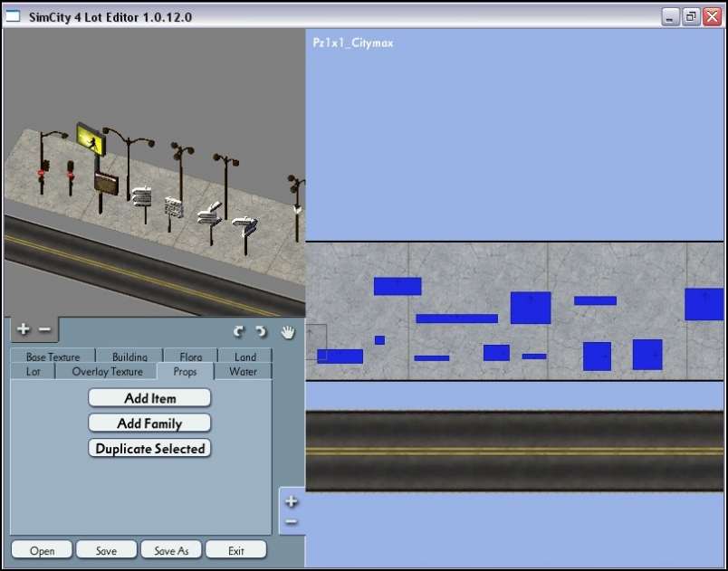
Task: Click the lit yellow billboard in 3D view
Action: point(89,137)
